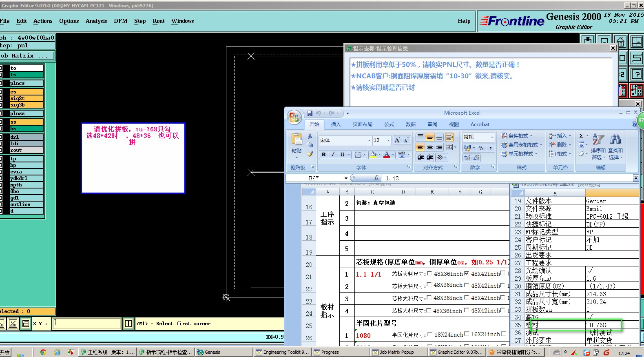Image resolution: width=644 pixels, height=357 pixels.
Task: Check 16X21inch prepreg checkbox
Action: pos(467,334)
